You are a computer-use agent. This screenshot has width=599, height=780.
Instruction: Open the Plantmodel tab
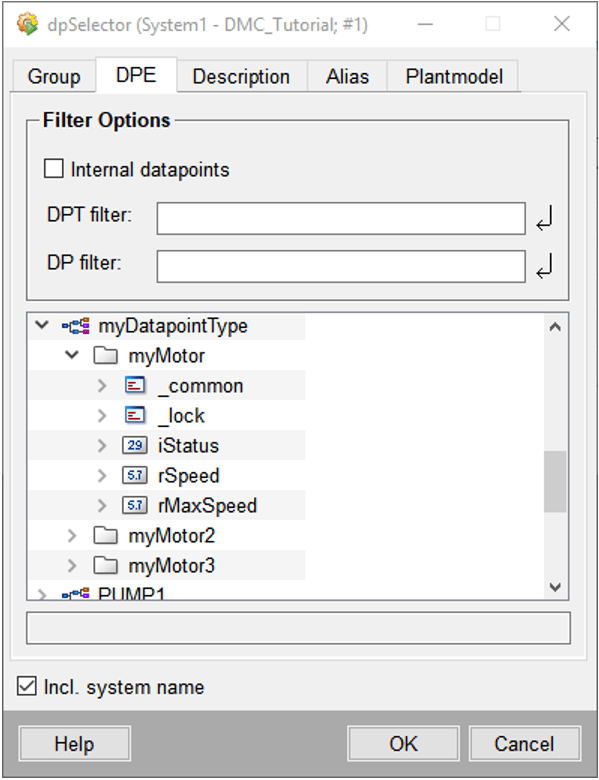click(454, 76)
